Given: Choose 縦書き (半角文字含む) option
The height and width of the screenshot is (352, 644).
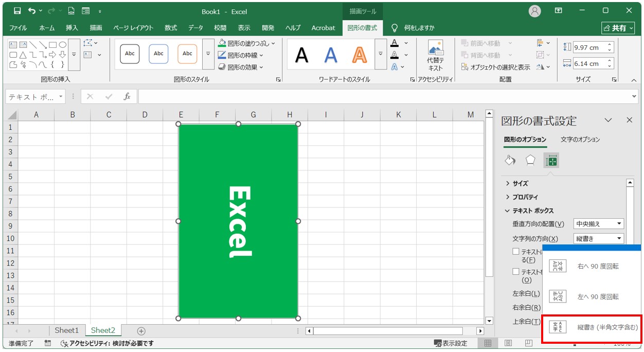Looking at the screenshot, I should tap(592, 327).
